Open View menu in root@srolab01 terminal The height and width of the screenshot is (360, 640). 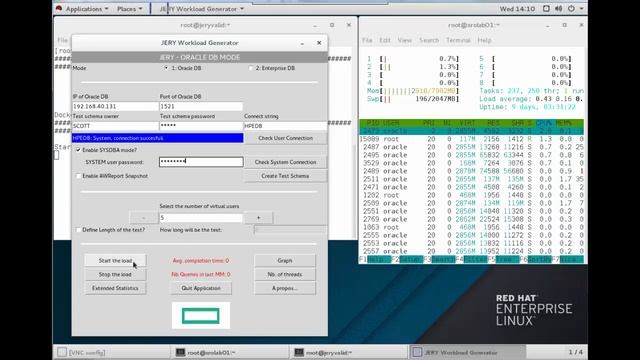click(404, 40)
